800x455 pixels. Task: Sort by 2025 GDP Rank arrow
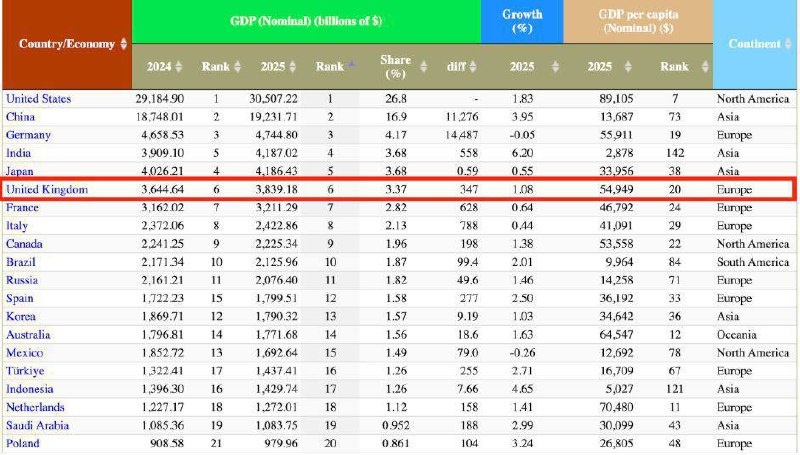pyautogui.click(x=351, y=64)
